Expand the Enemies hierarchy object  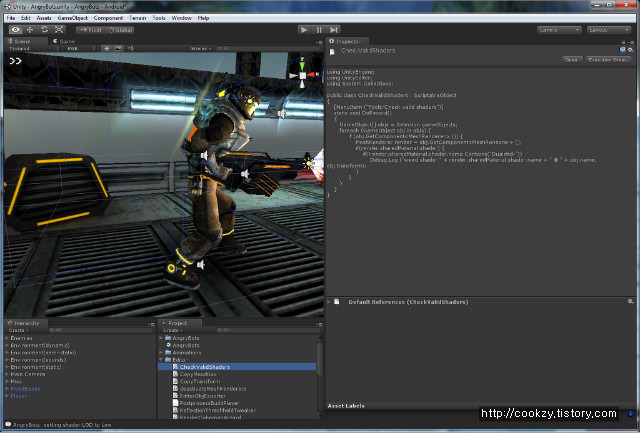[7, 338]
